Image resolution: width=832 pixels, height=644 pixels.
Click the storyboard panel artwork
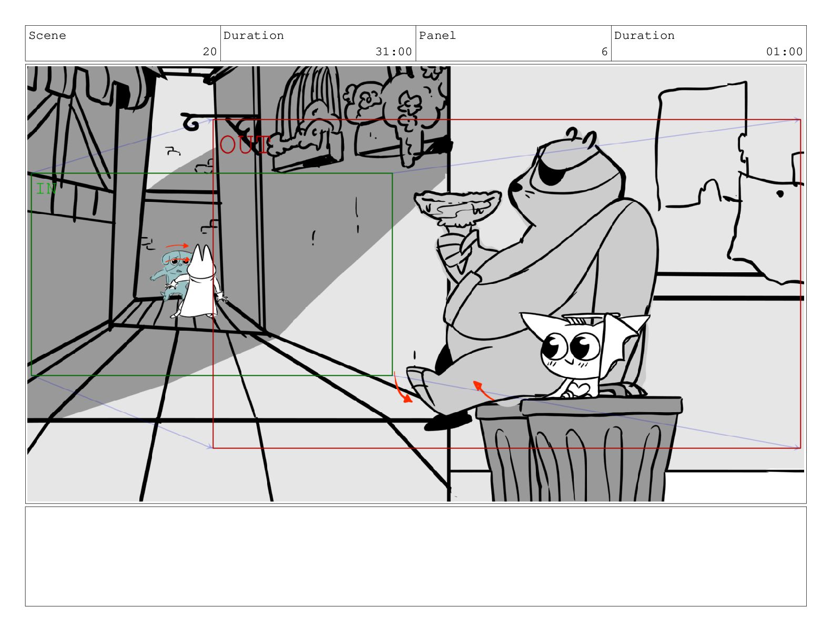tap(415, 284)
